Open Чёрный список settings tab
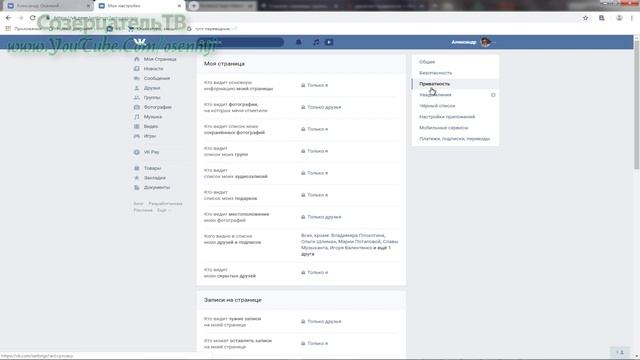This screenshot has height=360, width=640. tap(455, 106)
